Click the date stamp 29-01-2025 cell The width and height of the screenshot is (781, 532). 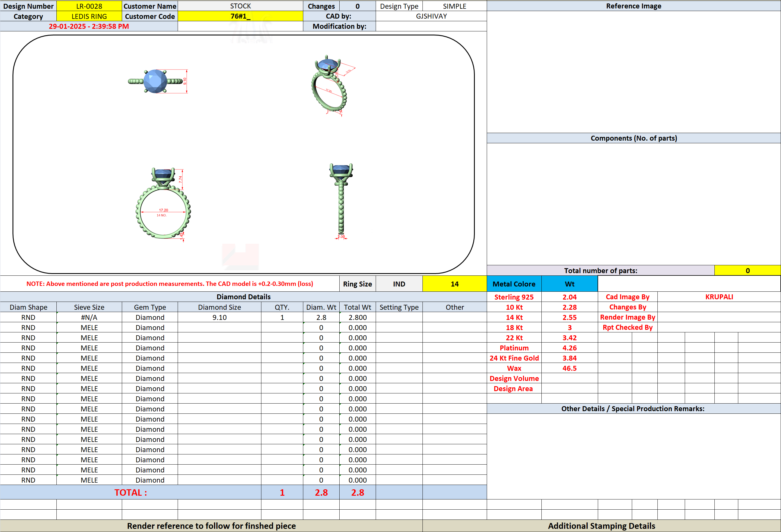pyautogui.click(x=89, y=26)
